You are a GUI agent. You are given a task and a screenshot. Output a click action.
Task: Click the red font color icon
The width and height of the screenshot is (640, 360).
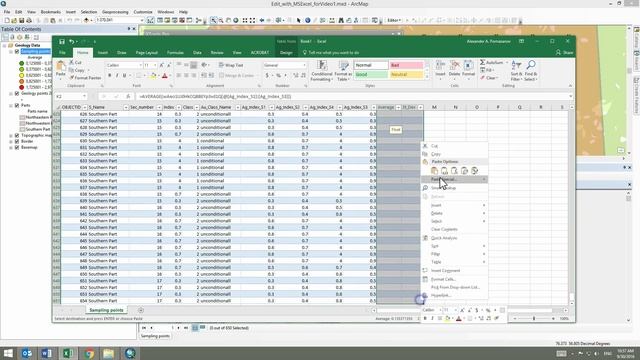[165, 76]
